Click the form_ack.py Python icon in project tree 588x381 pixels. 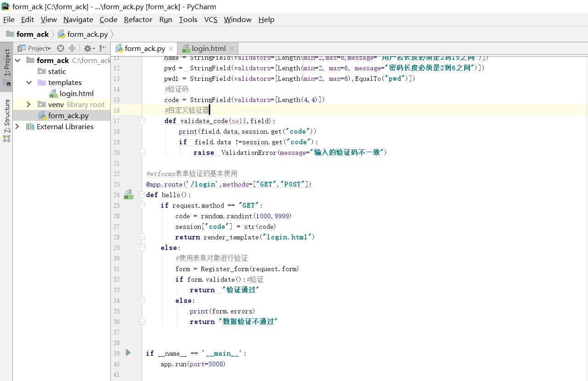pos(42,115)
